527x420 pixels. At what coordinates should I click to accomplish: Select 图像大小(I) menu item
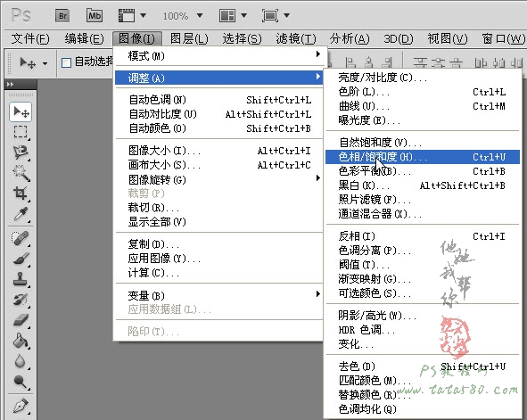[219, 151]
